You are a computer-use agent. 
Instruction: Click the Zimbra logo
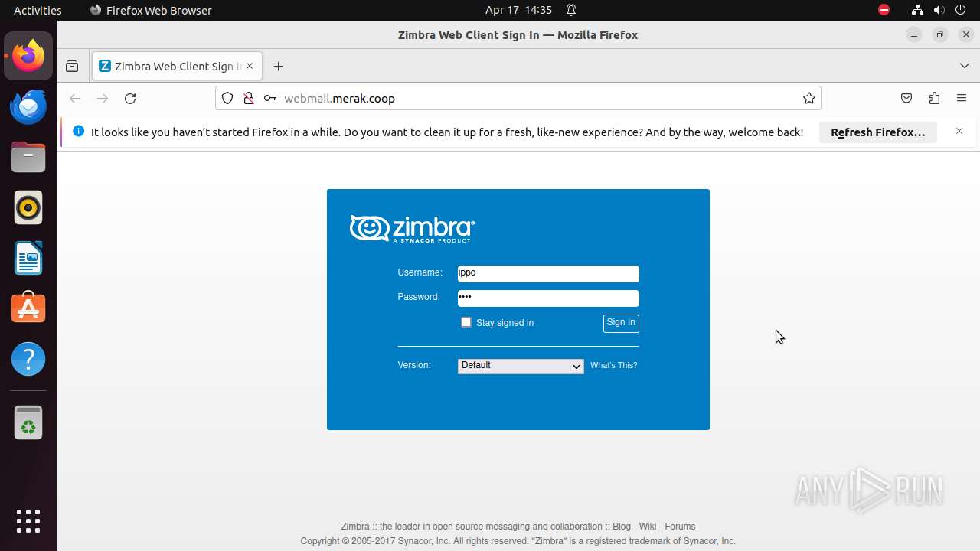[x=412, y=229]
